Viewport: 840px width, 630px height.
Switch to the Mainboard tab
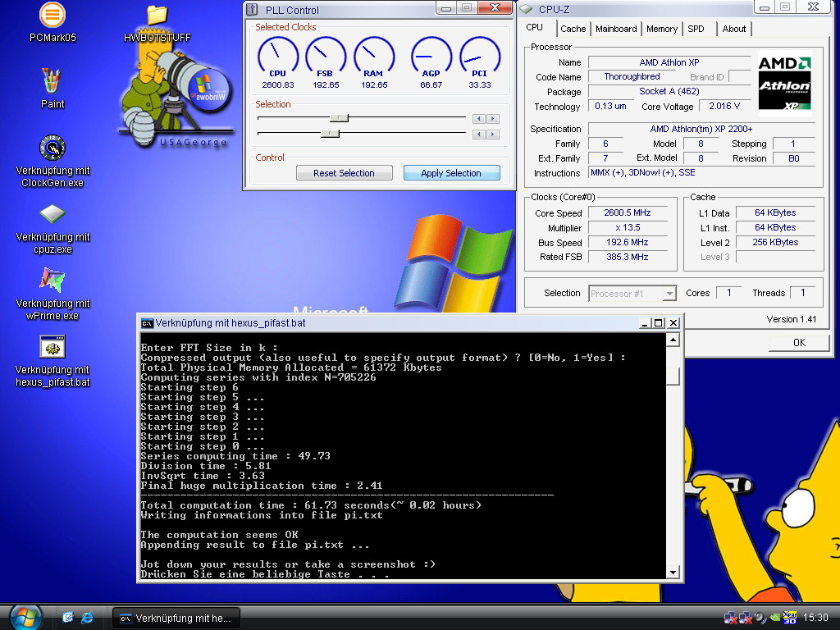[616, 29]
